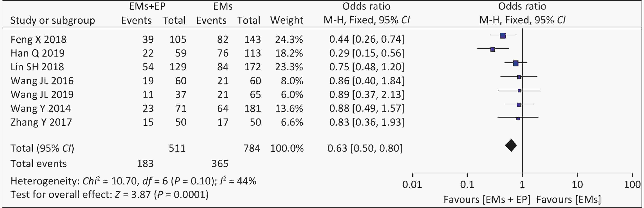Click the Favours [EMs + EP] label

(x=487, y=199)
